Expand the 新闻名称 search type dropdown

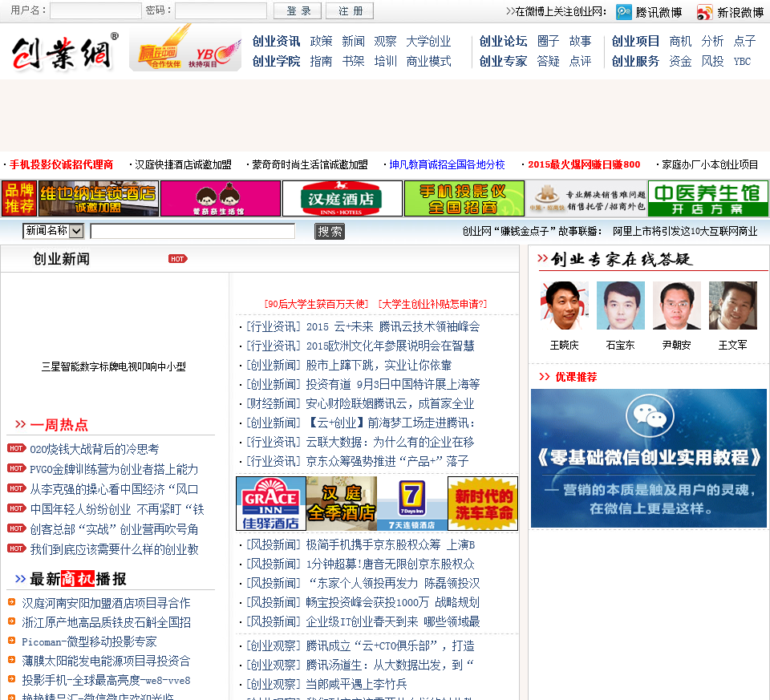click(x=54, y=231)
